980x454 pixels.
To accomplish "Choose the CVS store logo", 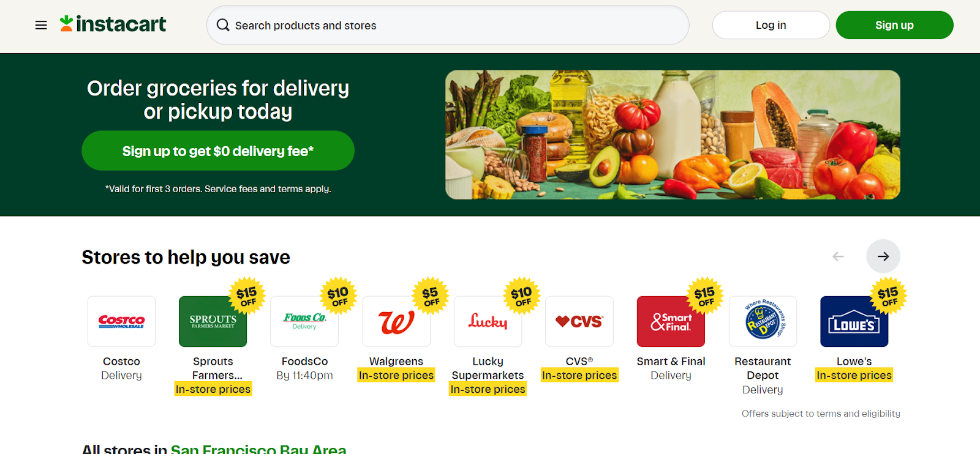I will pyautogui.click(x=579, y=321).
